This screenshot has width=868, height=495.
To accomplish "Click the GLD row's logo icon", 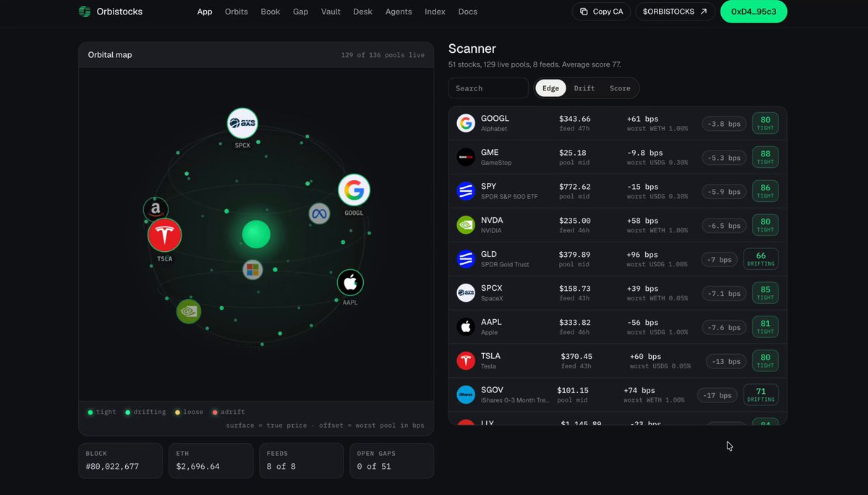I will [x=466, y=259].
